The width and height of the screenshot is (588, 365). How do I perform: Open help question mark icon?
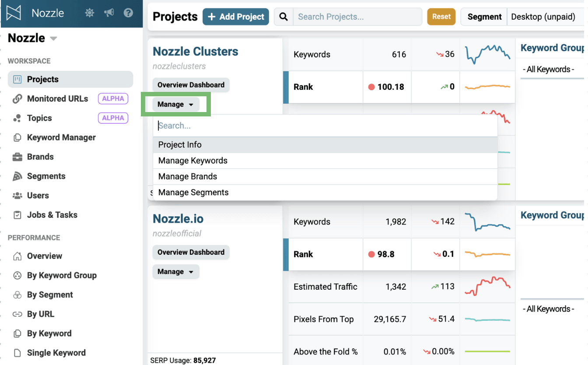click(x=128, y=13)
